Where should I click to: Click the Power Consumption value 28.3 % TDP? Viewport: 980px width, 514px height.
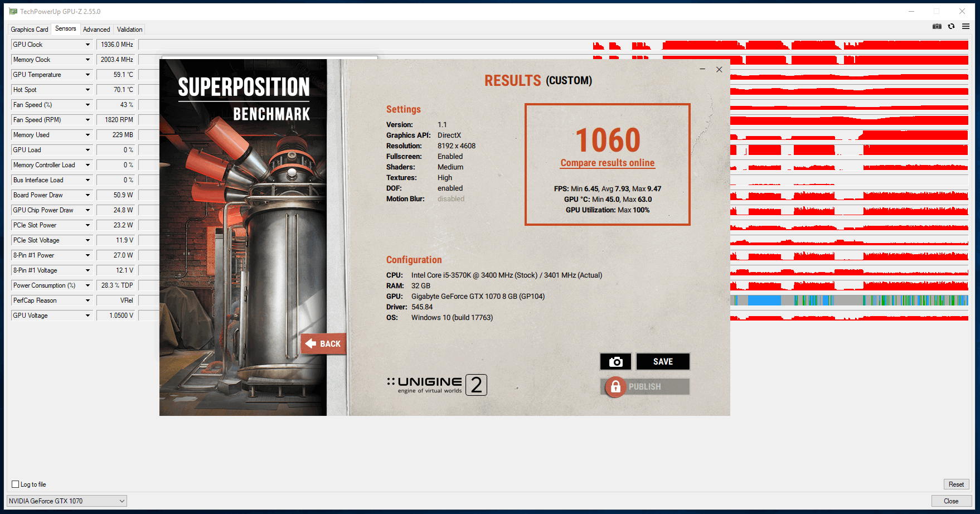click(117, 285)
